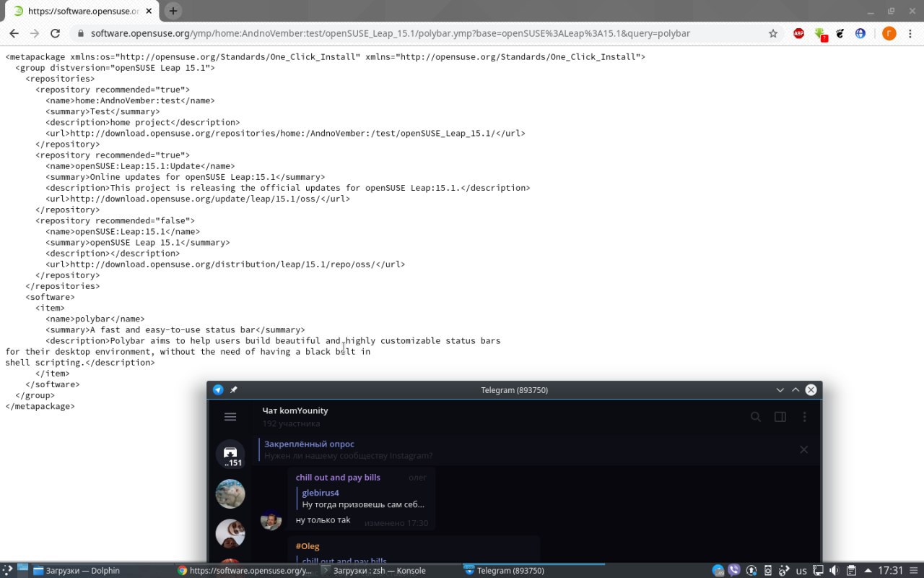Open a new Chrome tab

click(x=173, y=11)
